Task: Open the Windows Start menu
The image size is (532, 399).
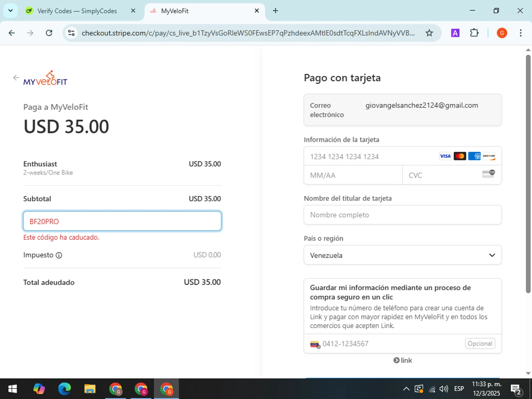Action: pos(12,389)
